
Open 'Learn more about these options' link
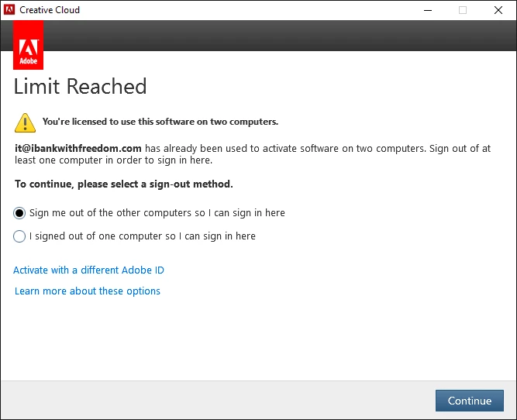click(x=88, y=291)
